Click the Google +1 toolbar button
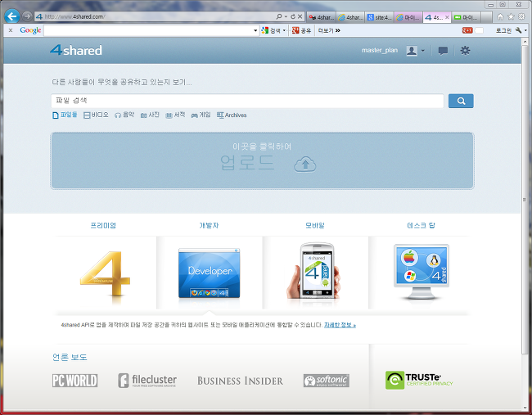 (x=467, y=30)
